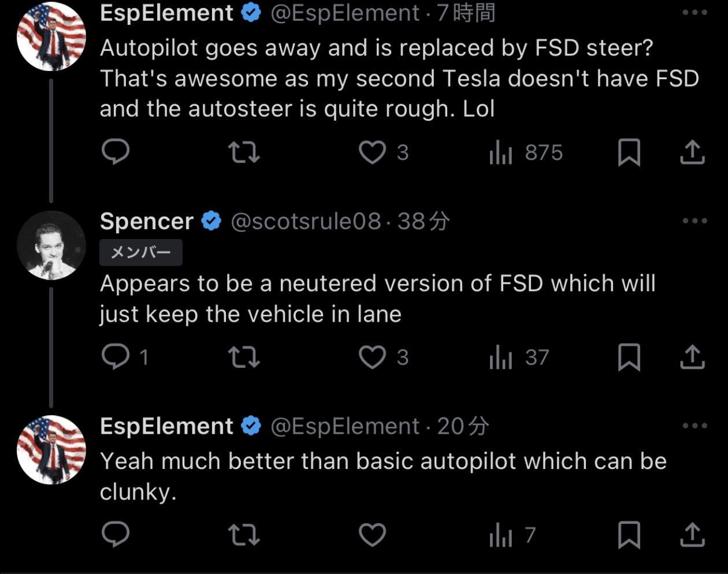
Task: Like Spencer's tweet
Action: [373, 357]
